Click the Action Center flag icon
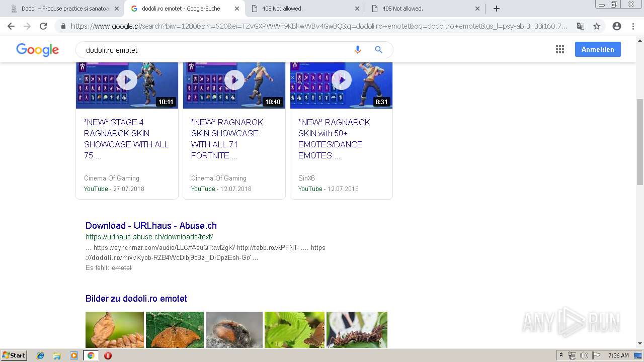The height and width of the screenshot is (362, 644). [x=596, y=355]
